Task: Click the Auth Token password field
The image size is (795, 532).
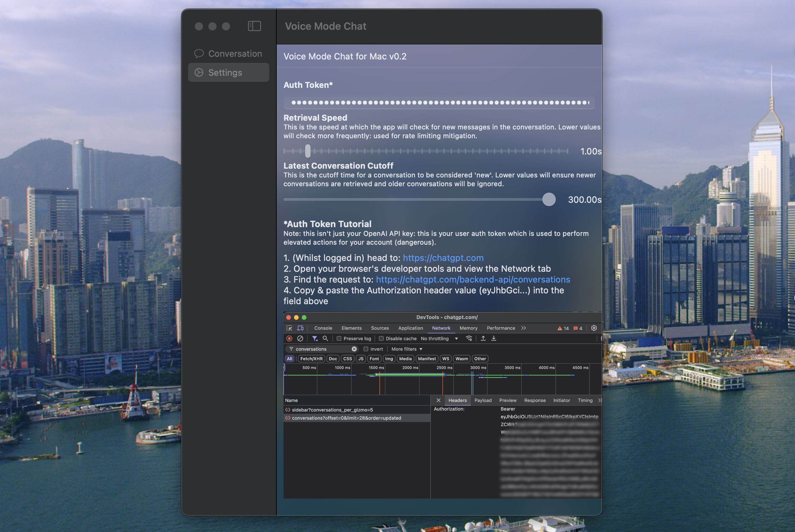Action: (439, 102)
